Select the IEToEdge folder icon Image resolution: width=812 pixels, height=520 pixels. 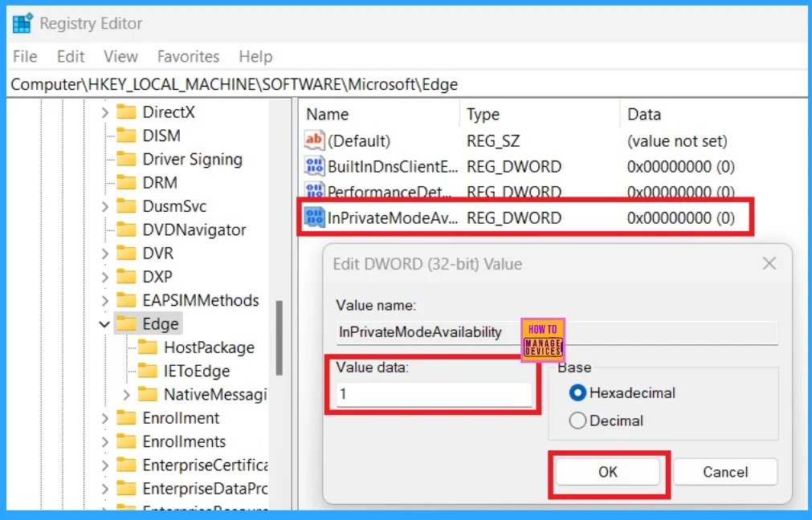click(x=148, y=371)
